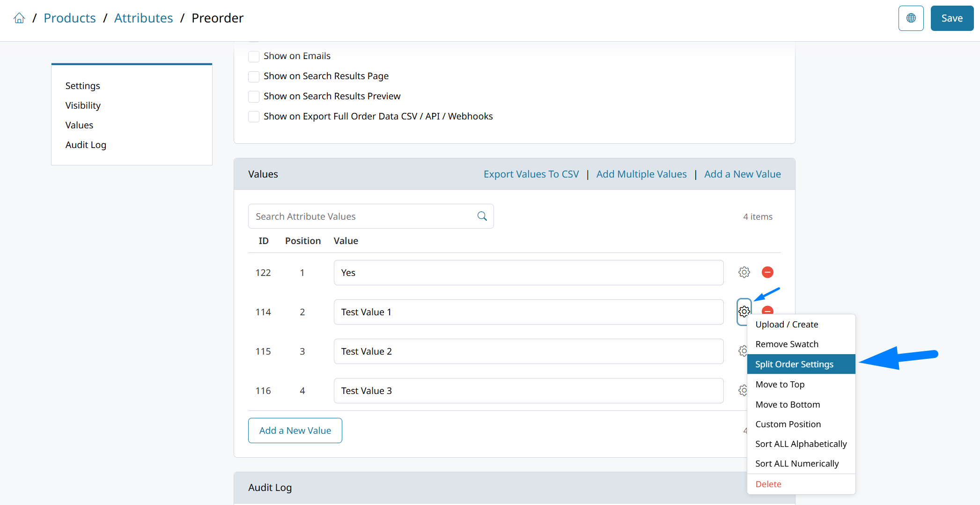This screenshot has width=980, height=505.
Task: Click Delete in the context menu
Action: tap(801, 484)
